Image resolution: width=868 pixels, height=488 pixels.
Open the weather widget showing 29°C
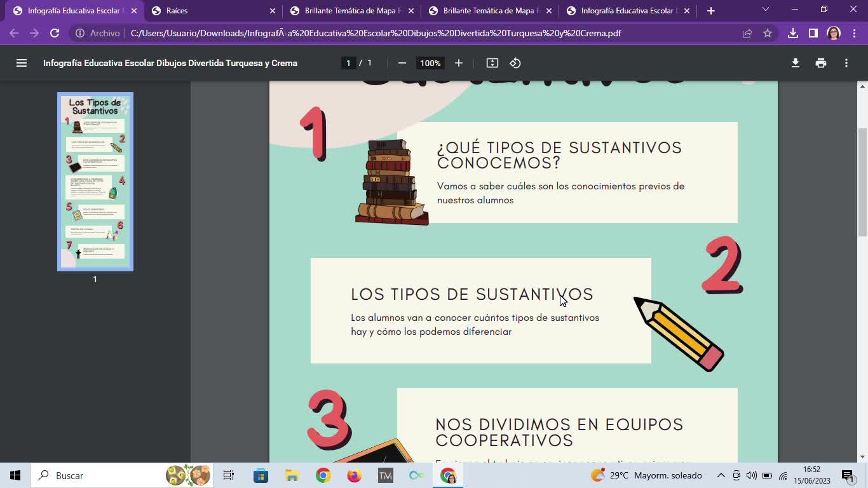point(646,475)
